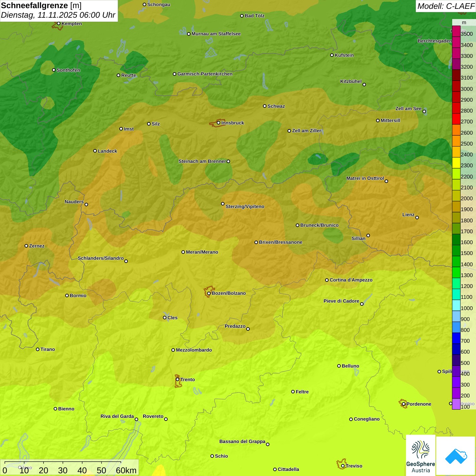This screenshot has width=476, height=476.
Task: Click the Rovereto label
Action: point(153,416)
